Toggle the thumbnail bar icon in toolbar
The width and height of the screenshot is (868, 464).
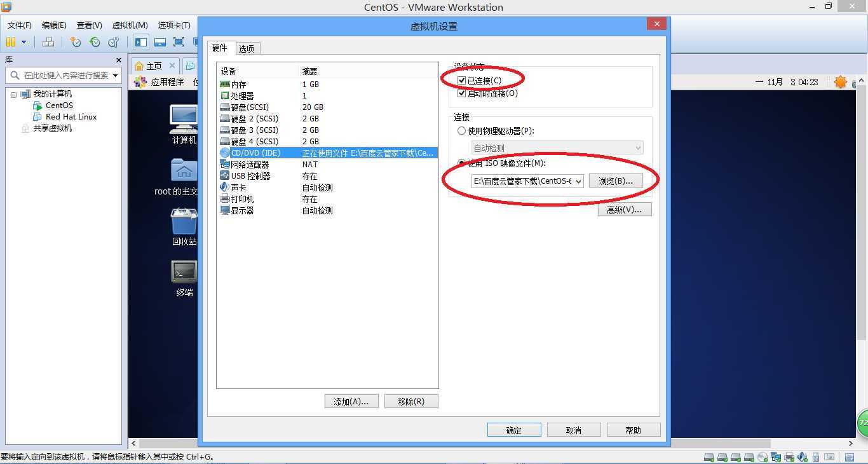click(x=160, y=42)
